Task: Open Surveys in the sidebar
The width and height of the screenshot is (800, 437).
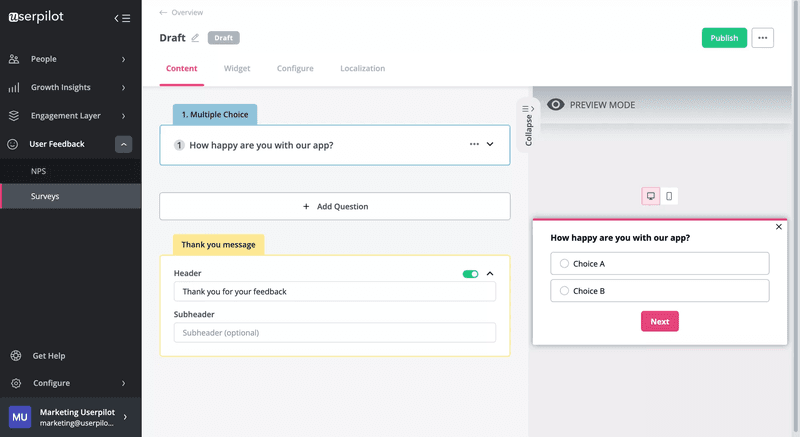Action: (x=70, y=196)
